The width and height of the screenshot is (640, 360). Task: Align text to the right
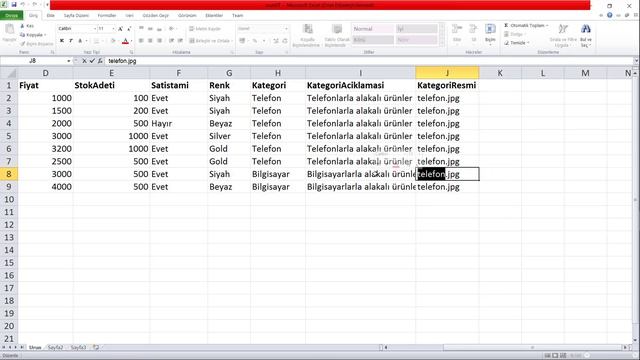point(160,41)
